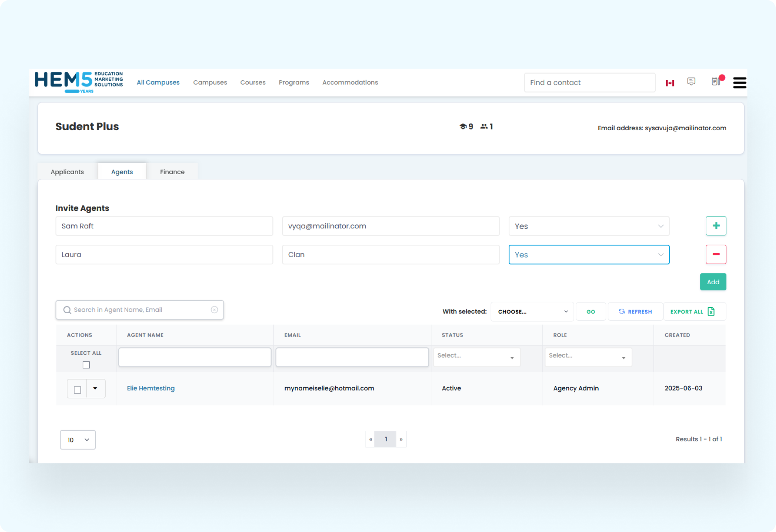The height and width of the screenshot is (532, 776).
Task: Open Elie Hemtesting agent link
Action: click(x=151, y=388)
